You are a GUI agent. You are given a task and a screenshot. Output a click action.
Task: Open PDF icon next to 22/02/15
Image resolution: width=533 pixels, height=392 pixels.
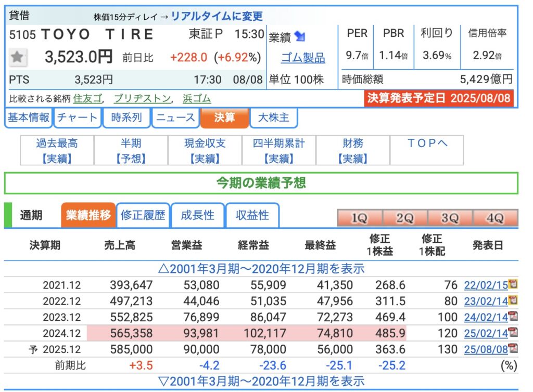(513, 284)
